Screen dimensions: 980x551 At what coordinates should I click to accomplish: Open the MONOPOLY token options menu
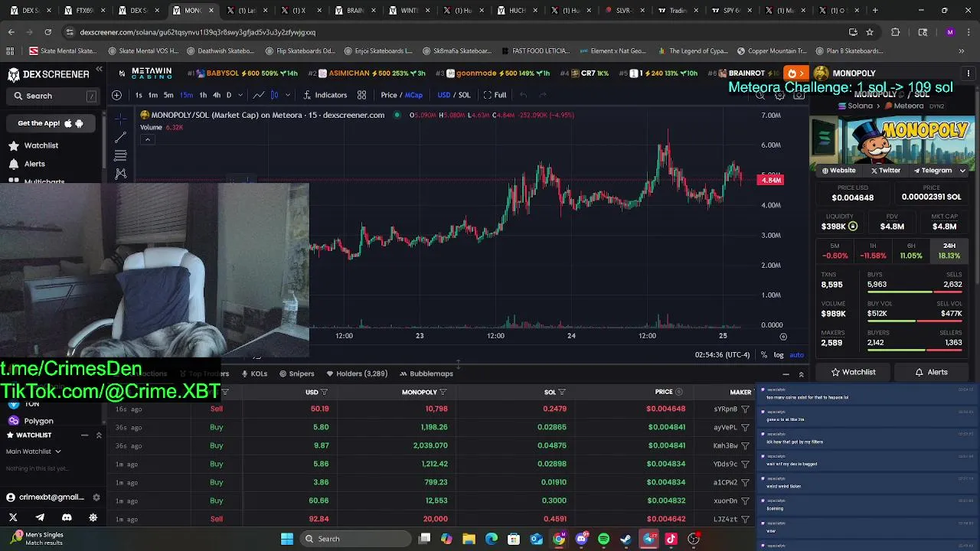(x=969, y=73)
